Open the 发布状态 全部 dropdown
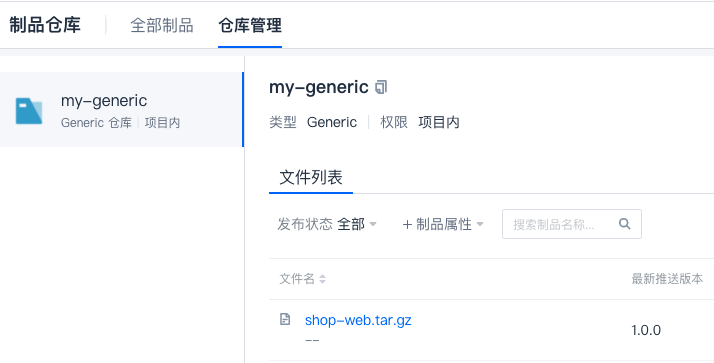Image resolution: width=714 pixels, height=363 pixels. tap(327, 224)
